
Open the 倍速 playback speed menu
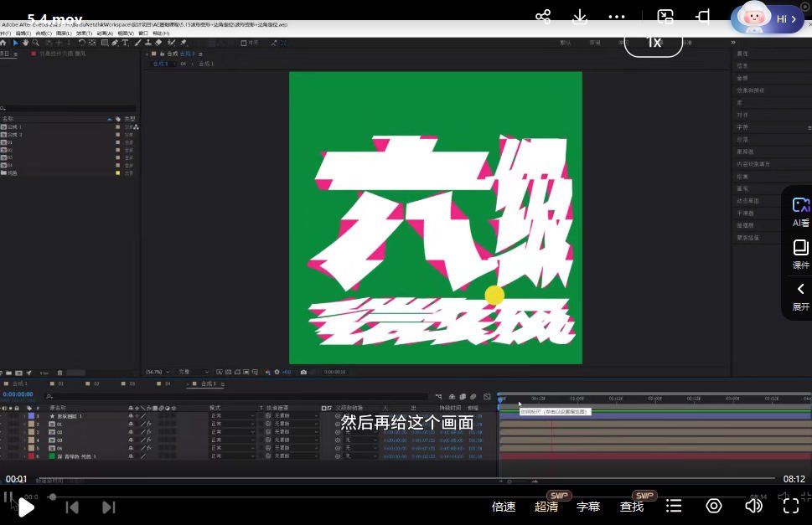click(x=504, y=507)
